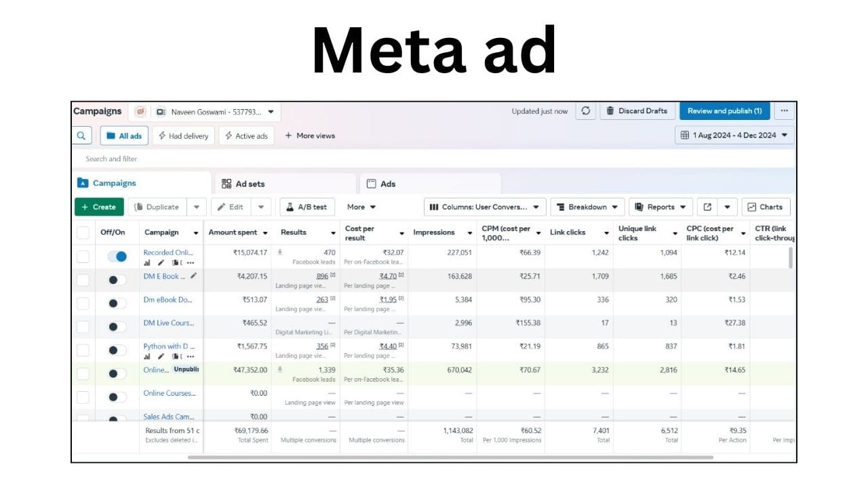Screen dimensions: 868x488
Task: Click the pencil edit icon under Recorded Online campaign
Action: click(x=161, y=263)
